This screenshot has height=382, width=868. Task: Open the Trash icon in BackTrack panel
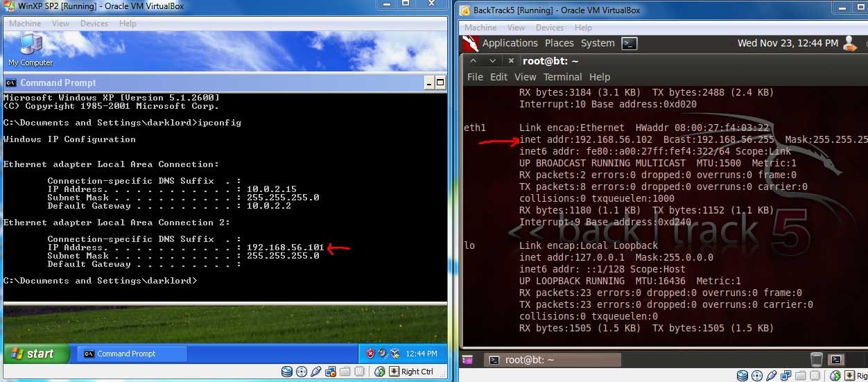pyautogui.click(x=817, y=359)
